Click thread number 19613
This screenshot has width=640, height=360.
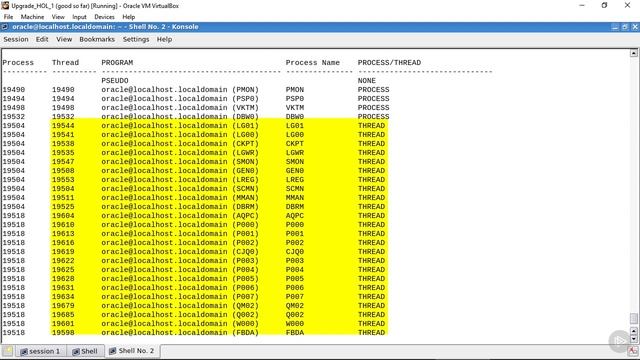63,233
